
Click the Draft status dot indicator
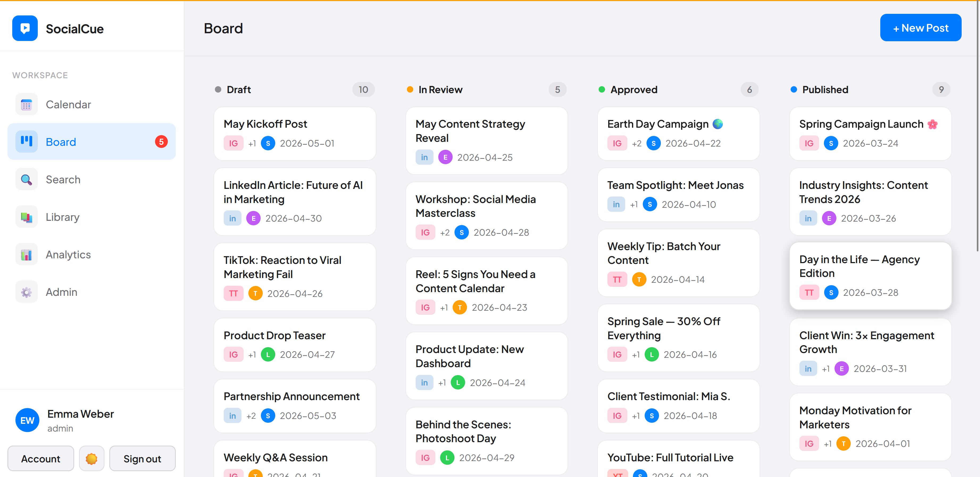pos(218,89)
